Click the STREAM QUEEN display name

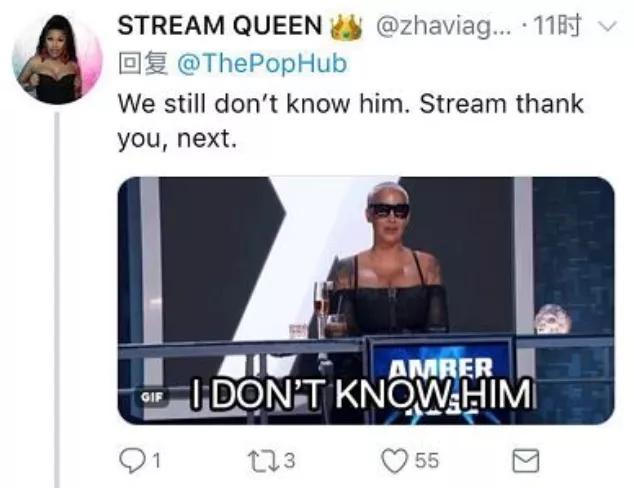click(220, 26)
